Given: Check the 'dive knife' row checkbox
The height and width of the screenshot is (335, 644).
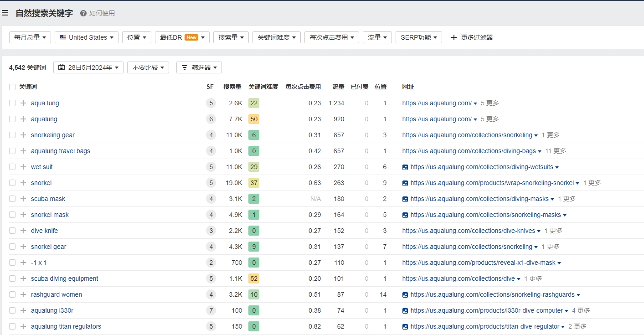Looking at the screenshot, I should 12,231.
